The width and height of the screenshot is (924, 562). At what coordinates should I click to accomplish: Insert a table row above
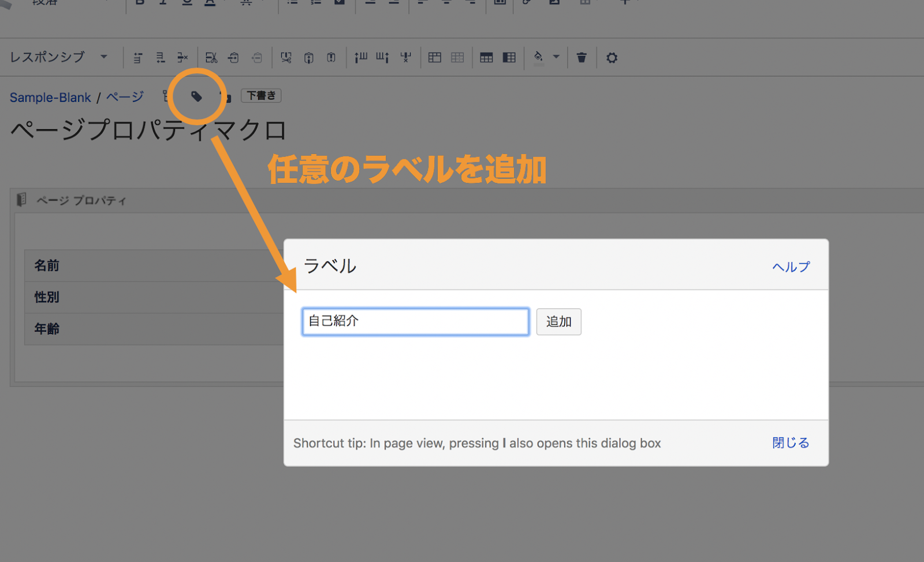137,58
